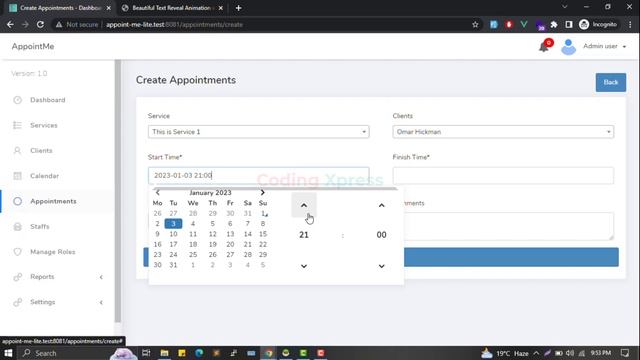Screen dimensions: 640x360
Task: Open the Service dropdown
Action: 258,132
